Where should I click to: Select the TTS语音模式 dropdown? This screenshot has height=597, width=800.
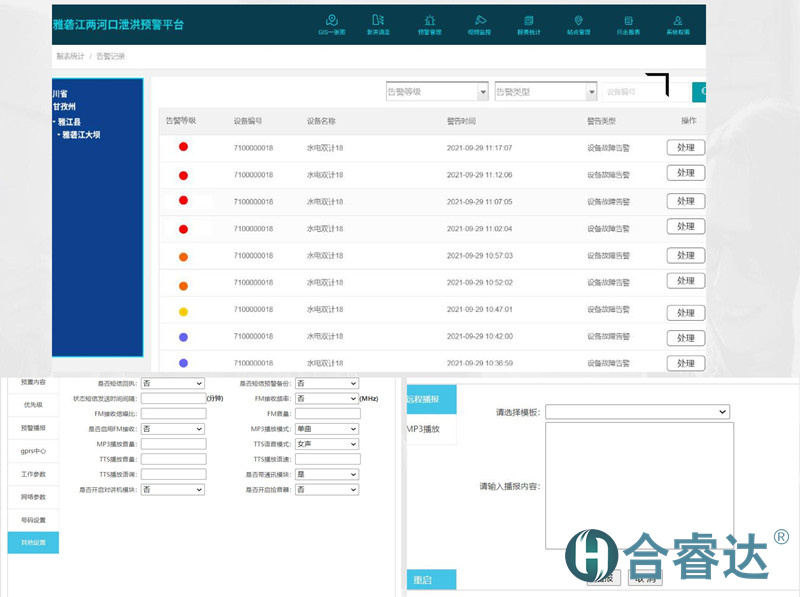[326, 444]
